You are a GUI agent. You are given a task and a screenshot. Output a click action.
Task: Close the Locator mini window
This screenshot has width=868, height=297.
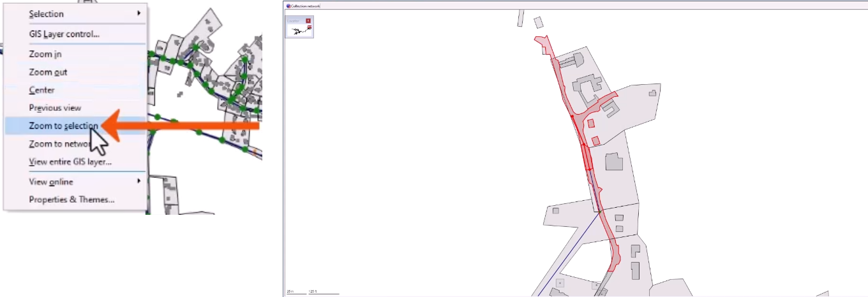click(309, 20)
